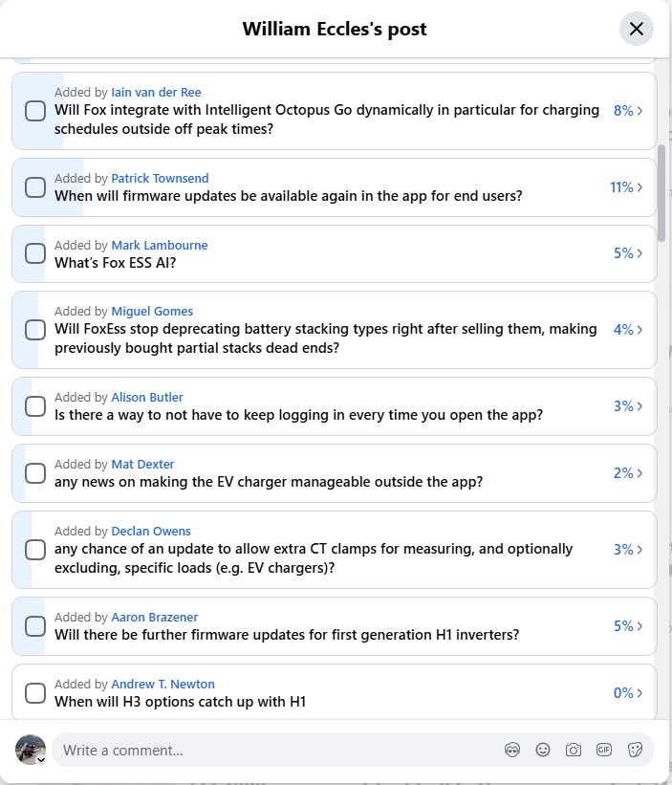Switch commenting profile via avatar arrow
The height and width of the screenshot is (785, 672).
[41, 760]
